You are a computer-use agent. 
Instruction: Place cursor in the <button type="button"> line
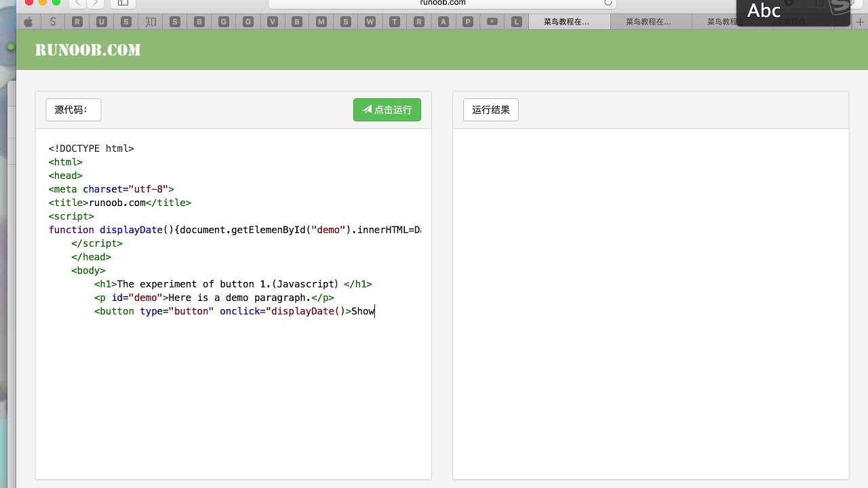(235, 311)
